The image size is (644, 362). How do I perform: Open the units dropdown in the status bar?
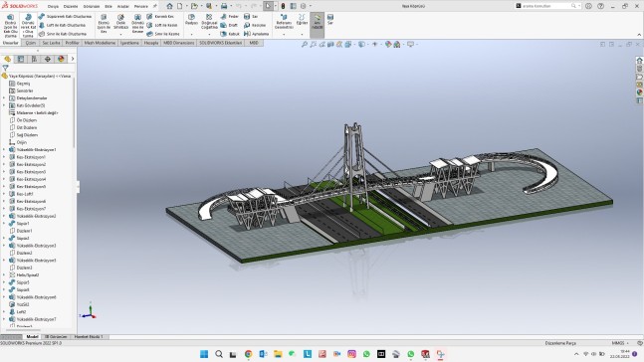point(620,343)
